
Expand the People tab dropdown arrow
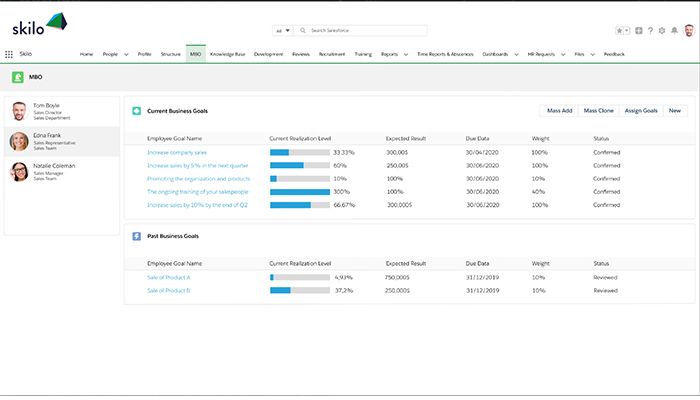click(126, 54)
